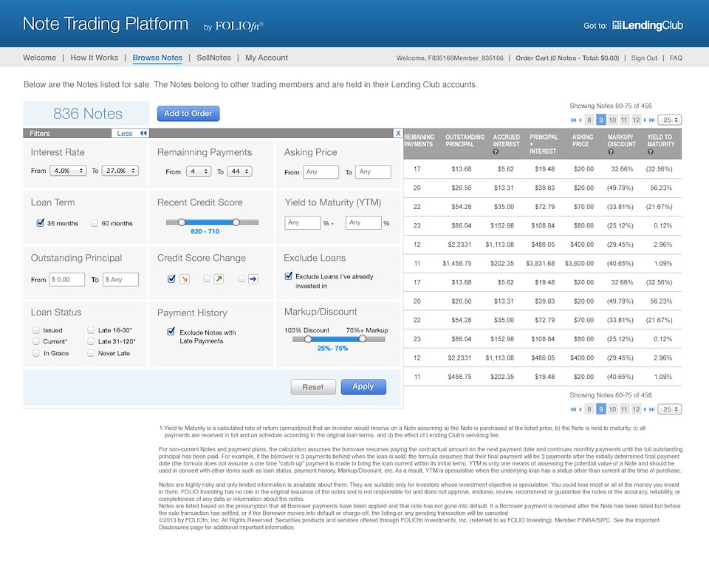Close the Filters panel with the X
The image size is (709, 588).
398,133
